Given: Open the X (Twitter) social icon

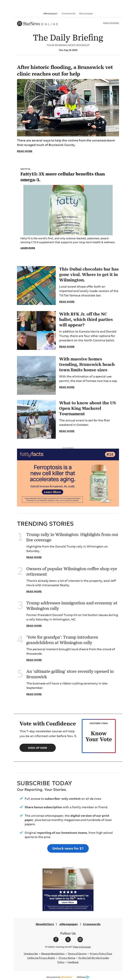Looking at the screenshot, I should tap(68, 939).
